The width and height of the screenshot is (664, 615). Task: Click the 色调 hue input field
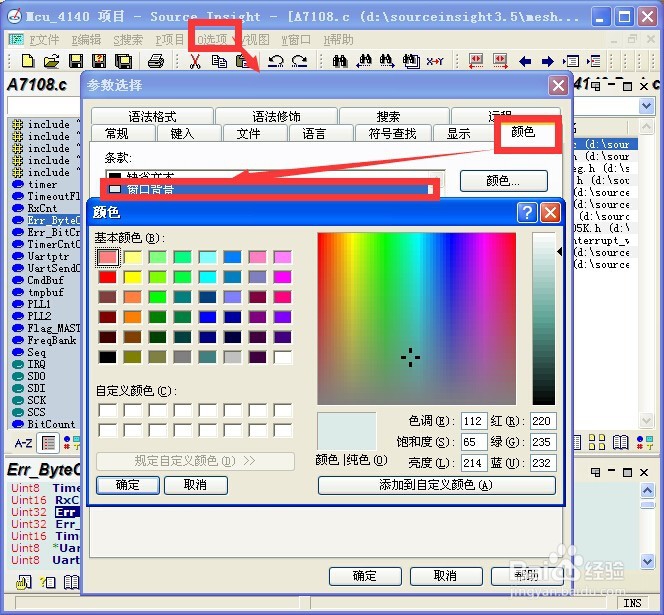coord(473,421)
